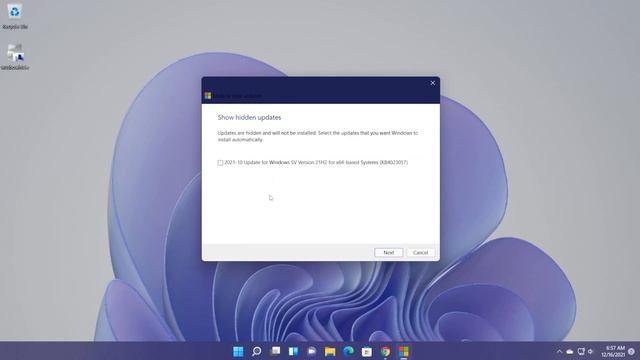This screenshot has height=360, width=640.
Task: Open the notification badge in tray
Action: coord(631,351)
